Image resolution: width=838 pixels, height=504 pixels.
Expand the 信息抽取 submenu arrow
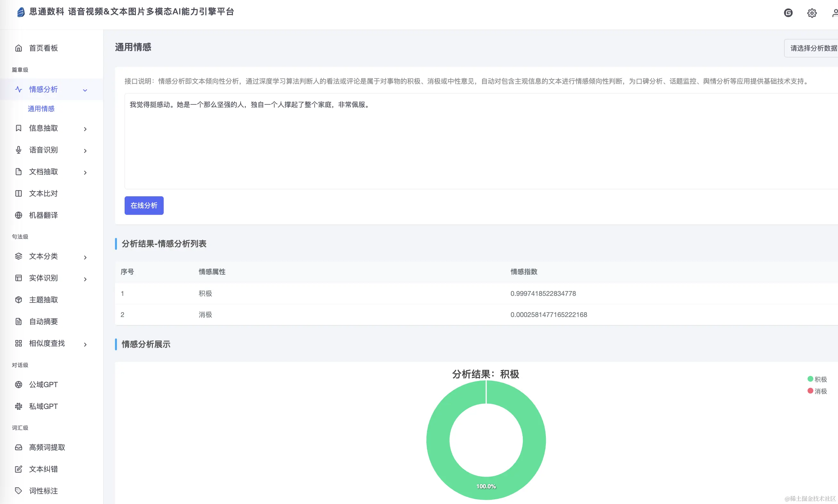[85, 129]
